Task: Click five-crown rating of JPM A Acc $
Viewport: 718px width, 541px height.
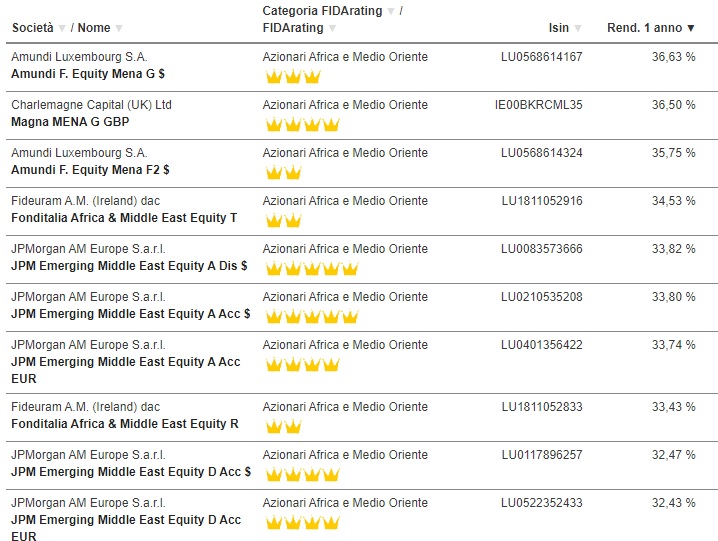Action: tap(312, 317)
